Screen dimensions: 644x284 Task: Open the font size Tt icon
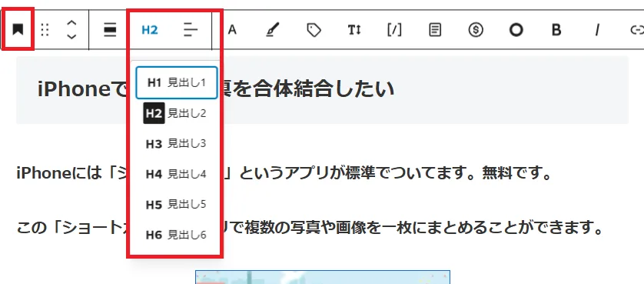(354, 30)
